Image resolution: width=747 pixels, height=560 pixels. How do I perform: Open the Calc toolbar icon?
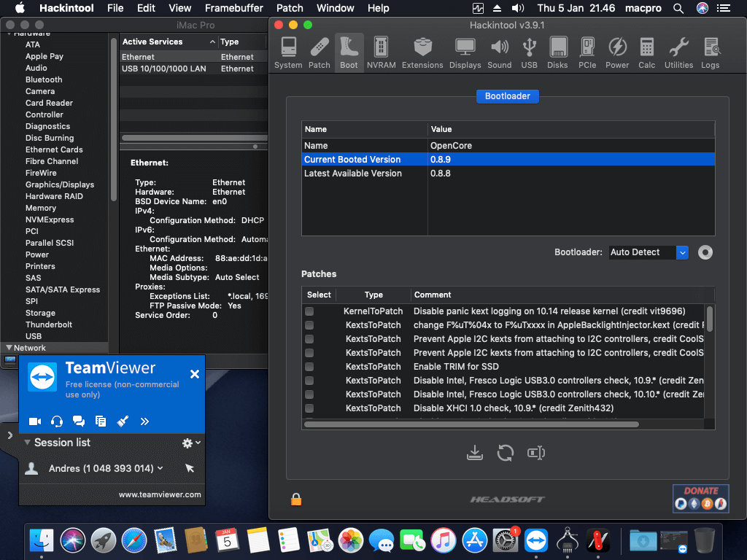click(x=646, y=52)
